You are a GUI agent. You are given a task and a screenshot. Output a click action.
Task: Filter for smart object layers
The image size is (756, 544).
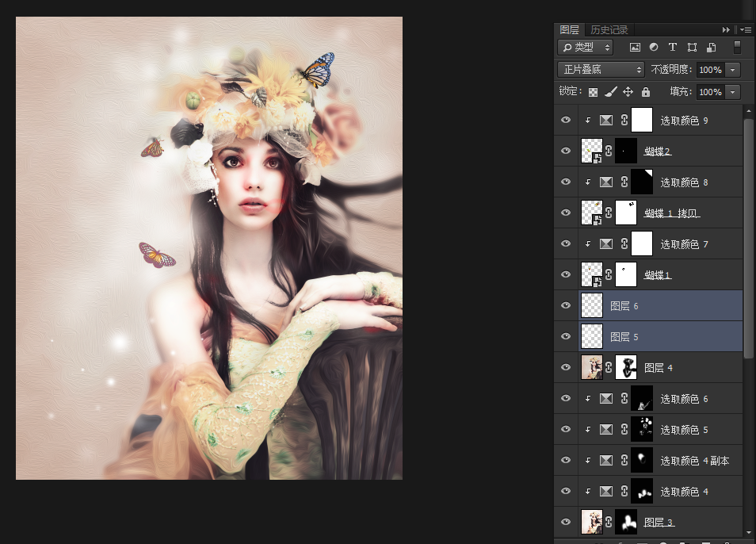tap(711, 48)
